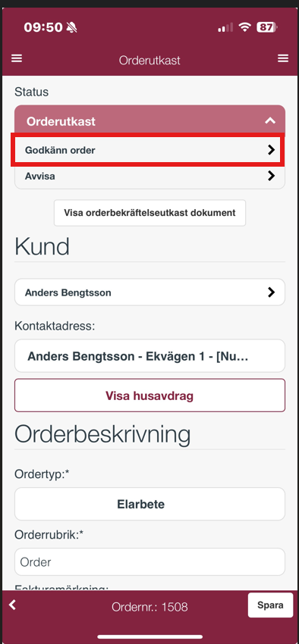Open the right hamburger menu

coord(283,59)
